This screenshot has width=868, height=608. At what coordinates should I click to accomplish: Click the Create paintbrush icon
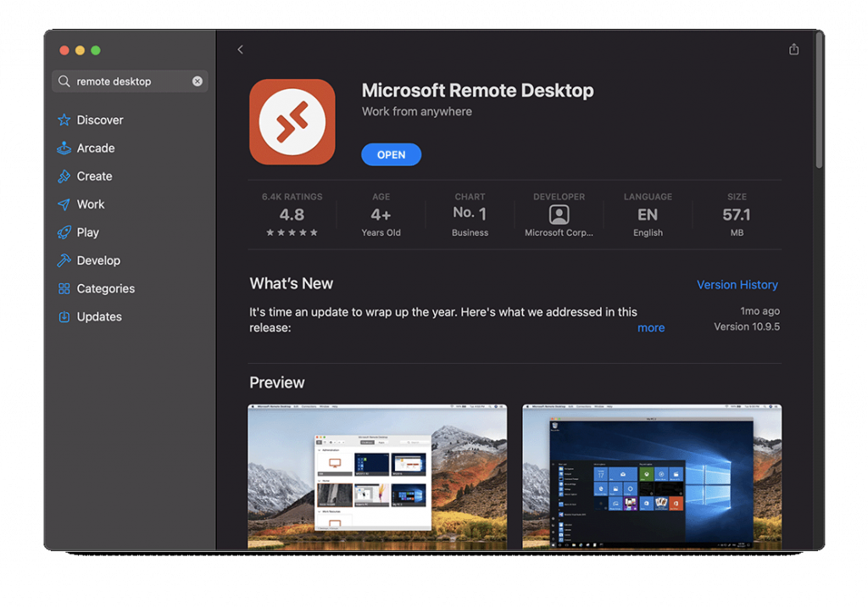(64, 176)
